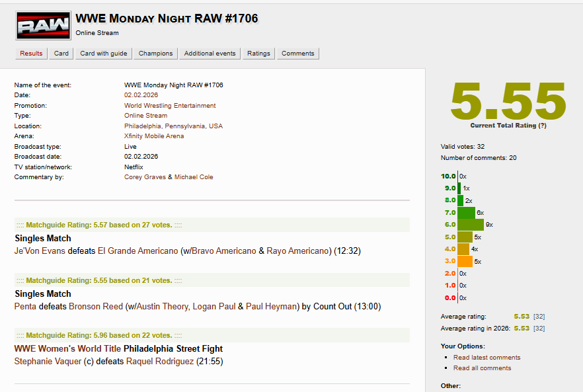
Task: Click the 9.0 rating bar with 1x vote
Action: coord(459,188)
